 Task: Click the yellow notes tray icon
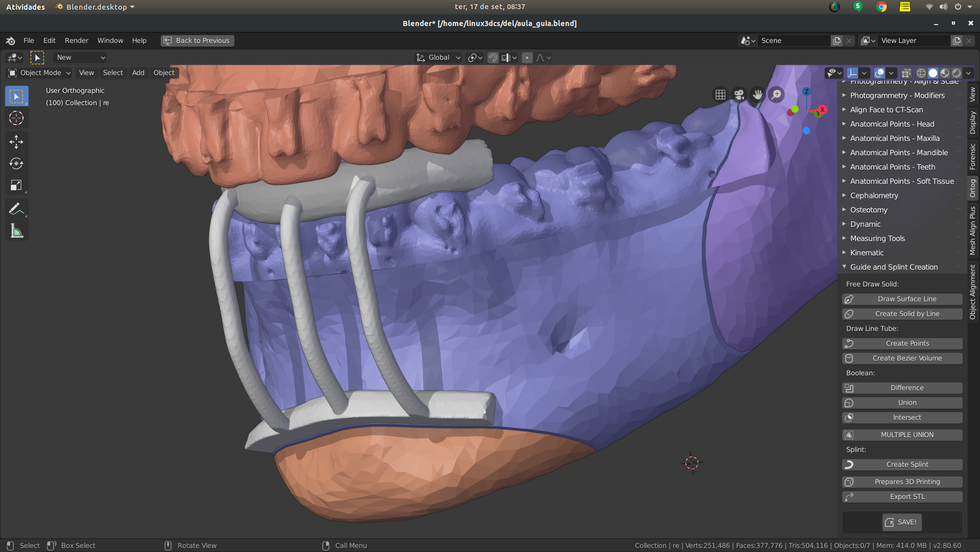click(905, 7)
